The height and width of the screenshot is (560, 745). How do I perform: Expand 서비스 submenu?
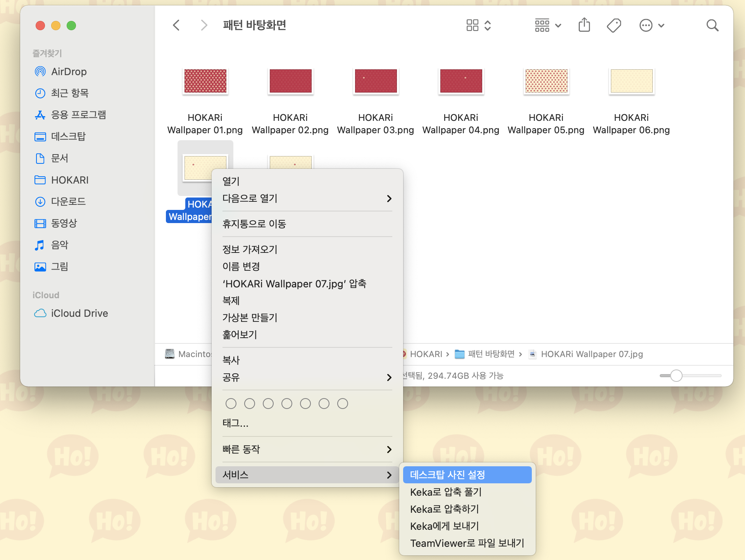[307, 475]
